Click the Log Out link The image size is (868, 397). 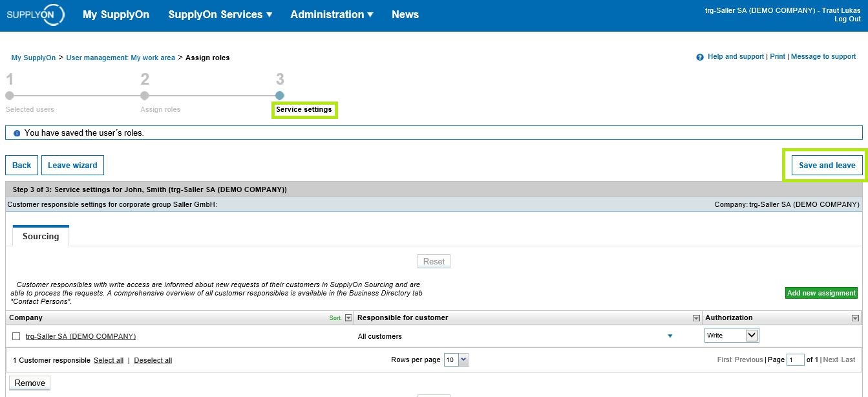(847, 19)
